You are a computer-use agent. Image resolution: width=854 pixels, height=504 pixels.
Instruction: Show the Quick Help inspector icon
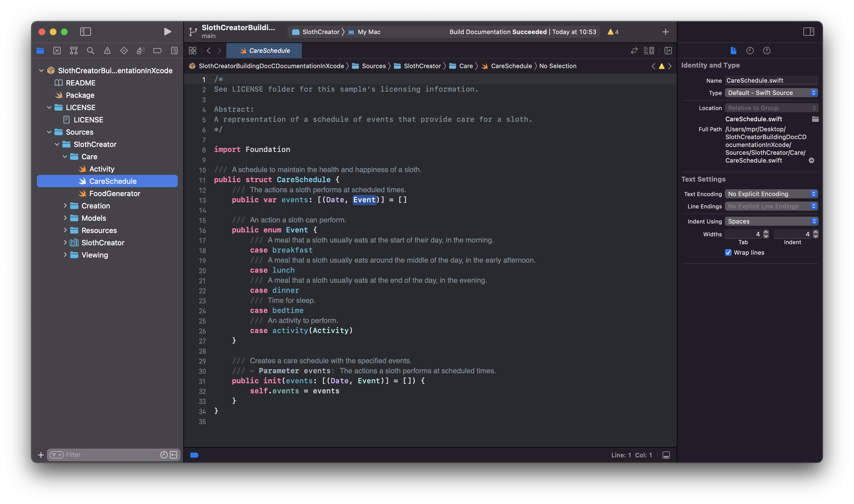[766, 51]
